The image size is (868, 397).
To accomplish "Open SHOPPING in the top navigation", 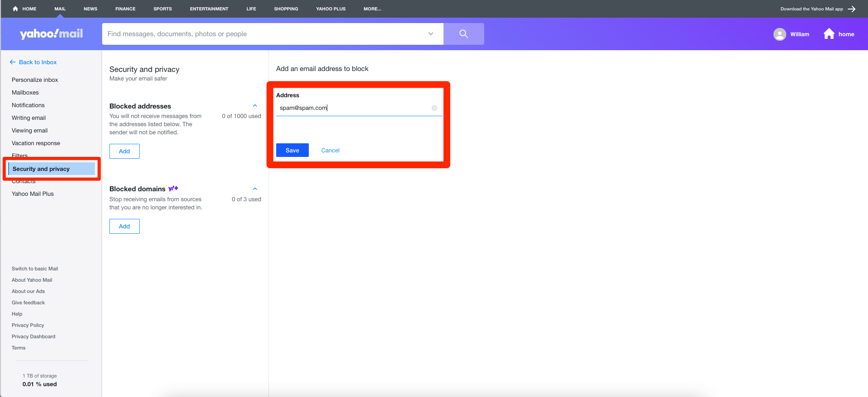I will (x=286, y=9).
